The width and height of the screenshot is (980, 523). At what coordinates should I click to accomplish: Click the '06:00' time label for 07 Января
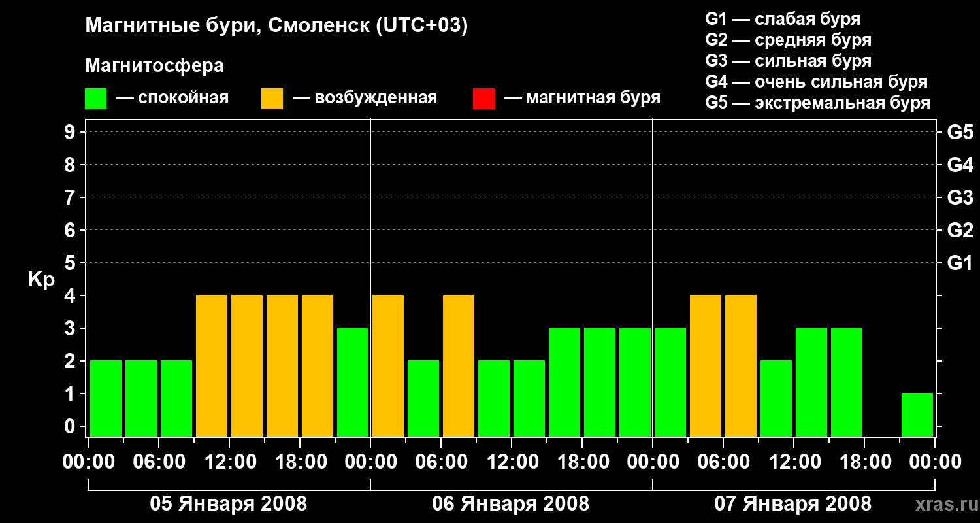(724, 463)
